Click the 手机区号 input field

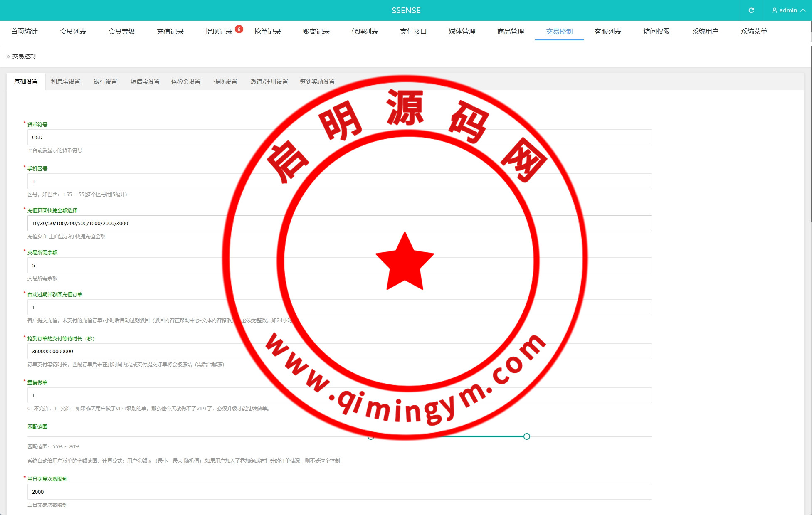click(166, 182)
